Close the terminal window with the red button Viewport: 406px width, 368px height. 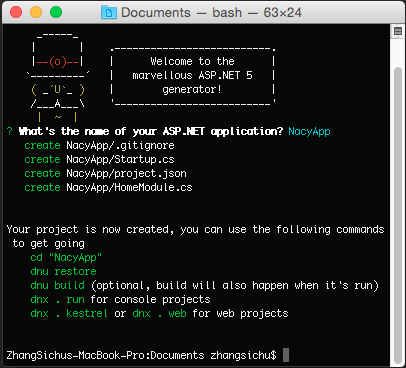(16, 13)
